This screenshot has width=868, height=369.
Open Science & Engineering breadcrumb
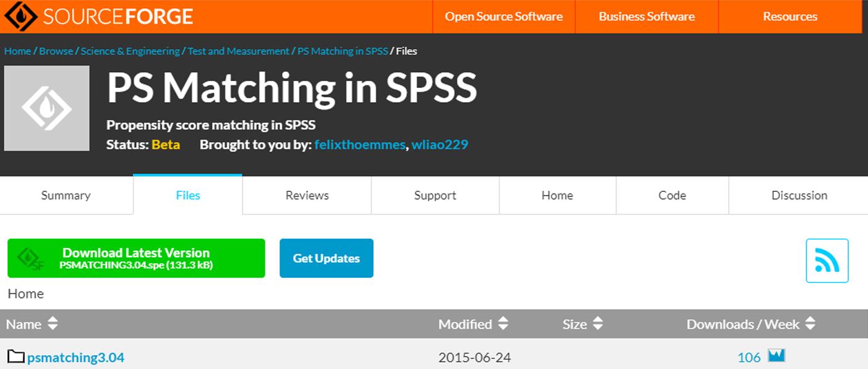click(x=130, y=51)
